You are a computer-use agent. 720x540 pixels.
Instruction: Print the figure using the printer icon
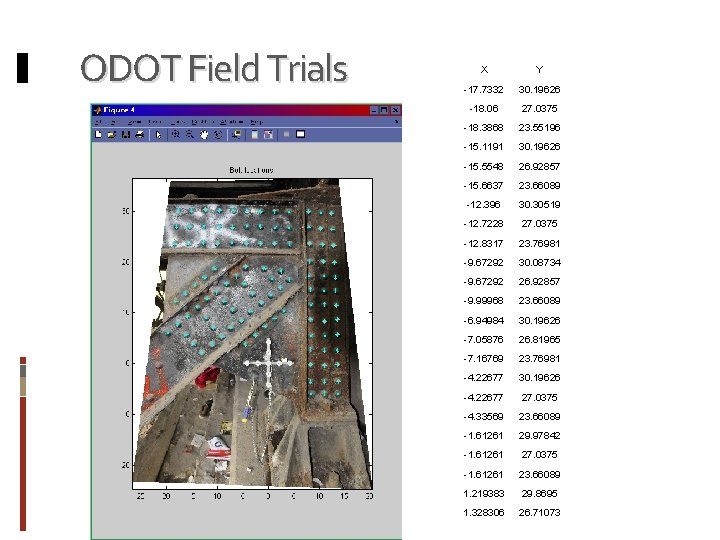(x=140, y=135)
